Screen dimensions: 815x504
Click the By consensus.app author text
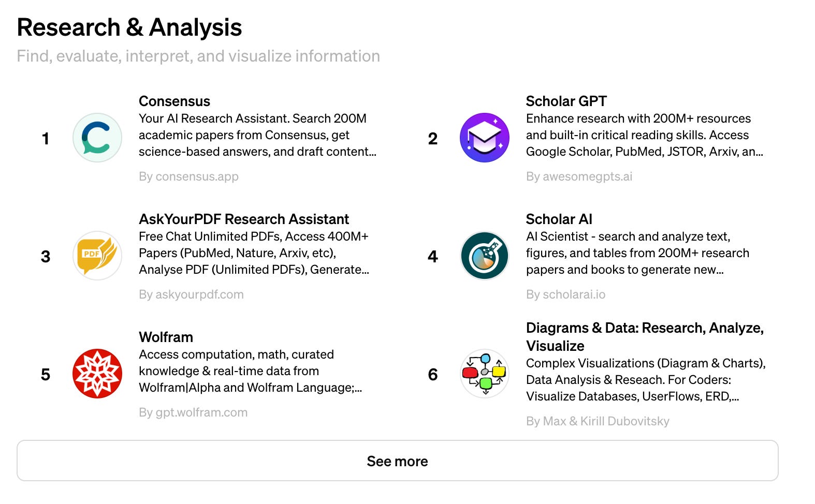click(188, 176)
